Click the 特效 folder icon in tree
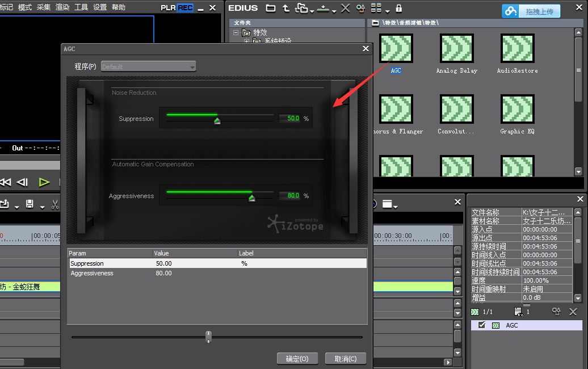Viewport: 588px width, 369px height. click(x=246, y=32)
